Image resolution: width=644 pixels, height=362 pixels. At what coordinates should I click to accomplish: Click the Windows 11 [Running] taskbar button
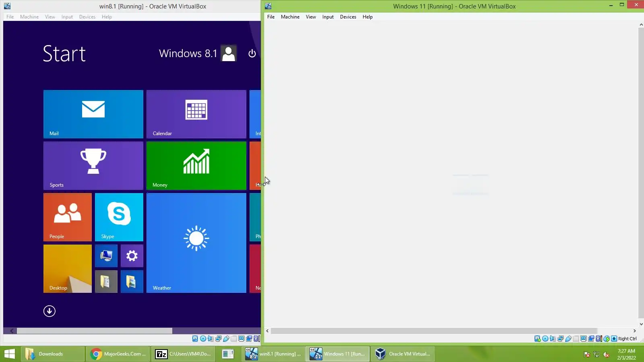[x=338, y=354]
